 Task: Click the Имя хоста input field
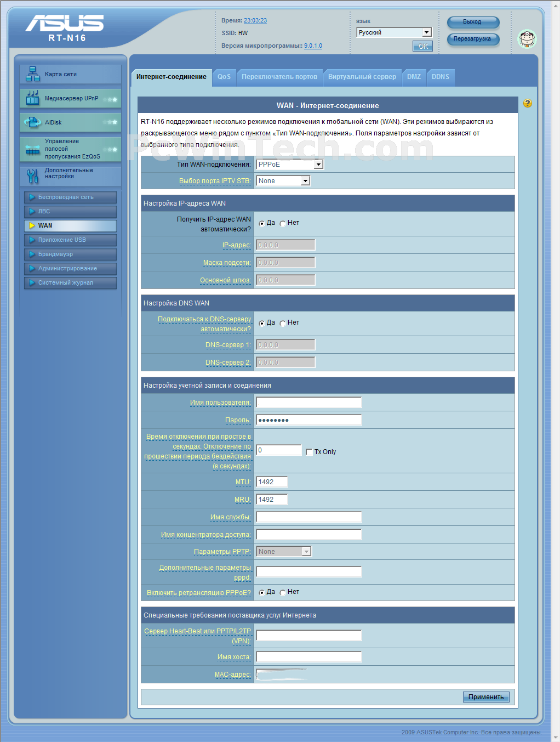click(309, 657)
